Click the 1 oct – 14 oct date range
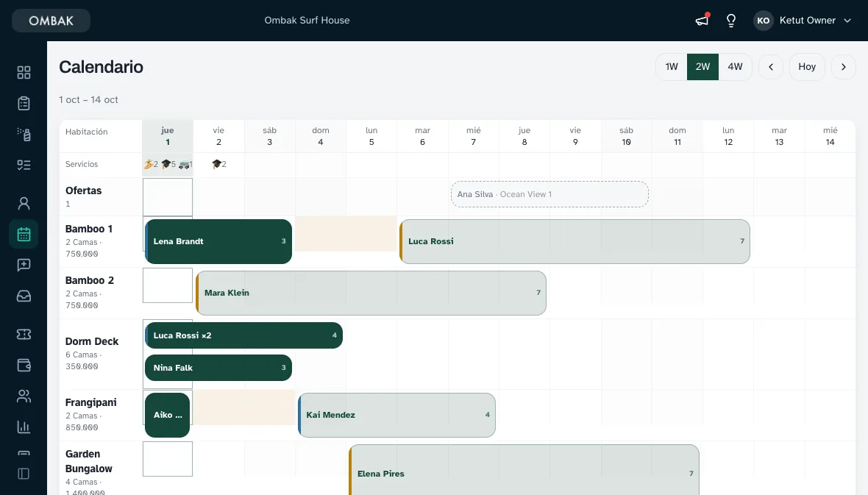Viewport: 868px width, 495px height. click(x=88, y=100)
